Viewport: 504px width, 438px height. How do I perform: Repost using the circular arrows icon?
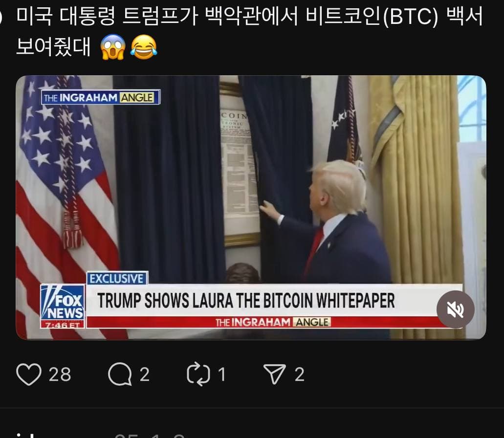click(x=198, y=374)
